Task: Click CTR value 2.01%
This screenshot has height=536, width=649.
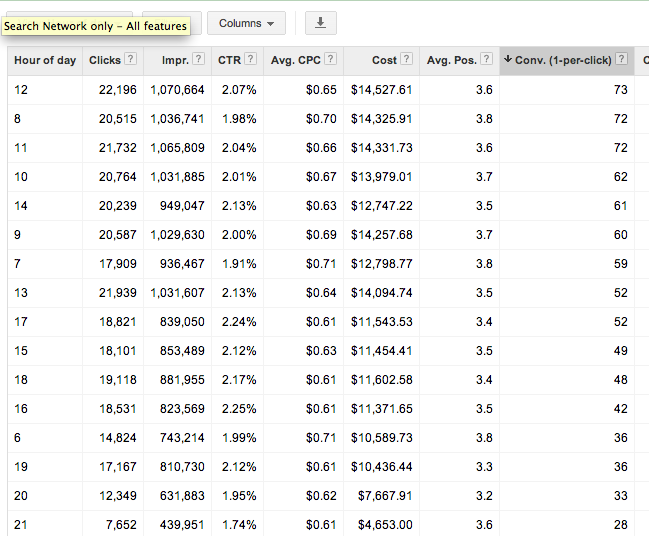Action: click(x=239, y=177)
